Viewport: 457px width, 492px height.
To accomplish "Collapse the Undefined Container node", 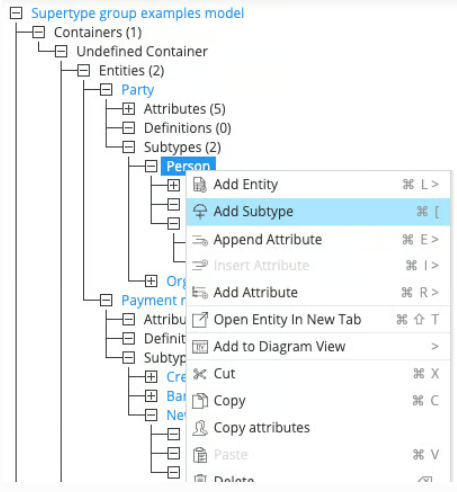I will coord(61,52).
